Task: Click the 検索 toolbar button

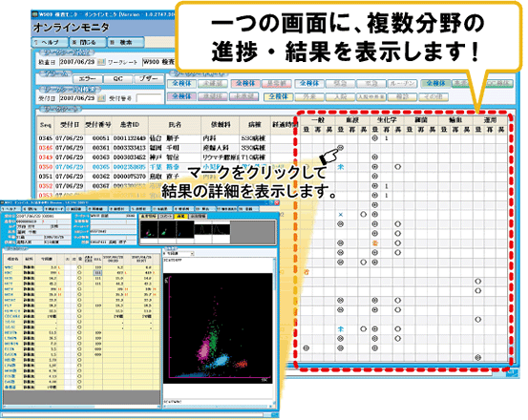Action: (125, 42)
